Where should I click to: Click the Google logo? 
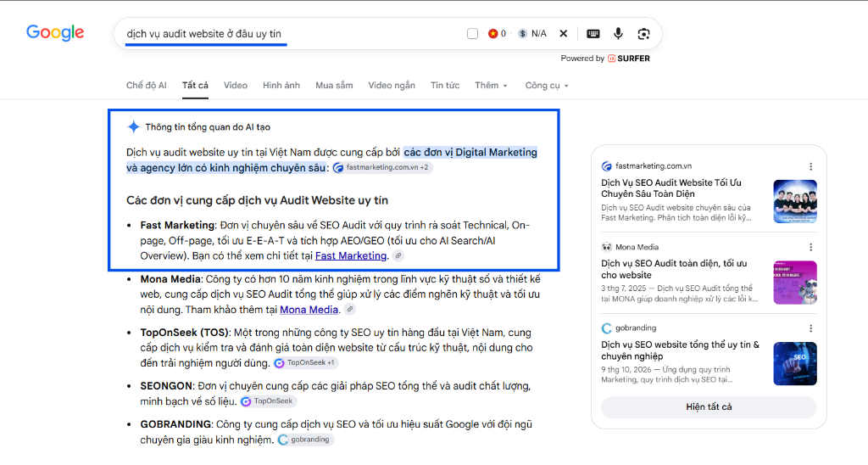click(55, 33)
